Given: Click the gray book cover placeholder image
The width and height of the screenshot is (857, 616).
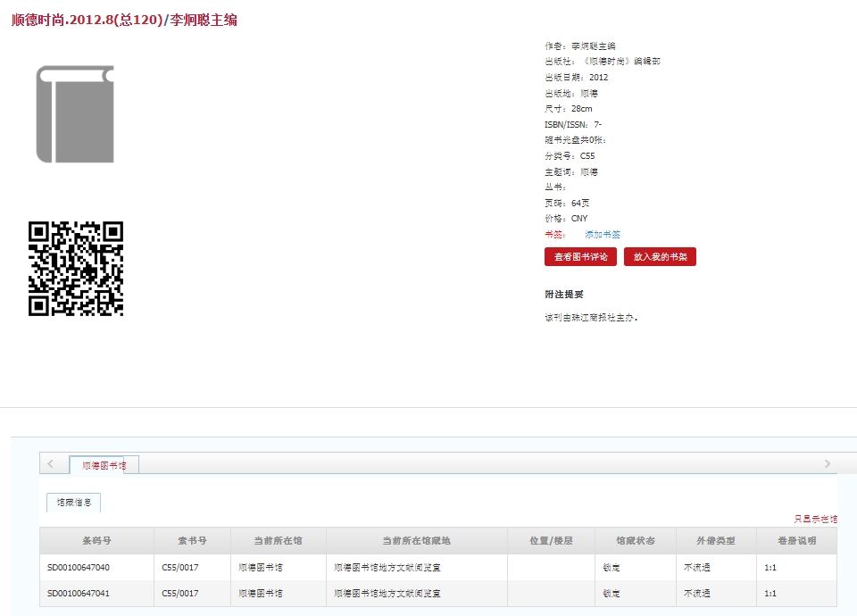Looking at the screenshot, I should tap(75, 113).
